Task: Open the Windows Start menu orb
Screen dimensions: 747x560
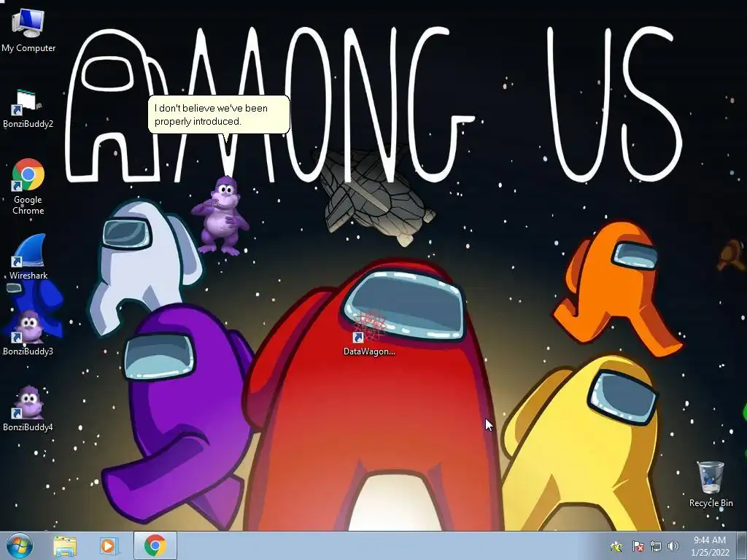Action: coord(20,545)
